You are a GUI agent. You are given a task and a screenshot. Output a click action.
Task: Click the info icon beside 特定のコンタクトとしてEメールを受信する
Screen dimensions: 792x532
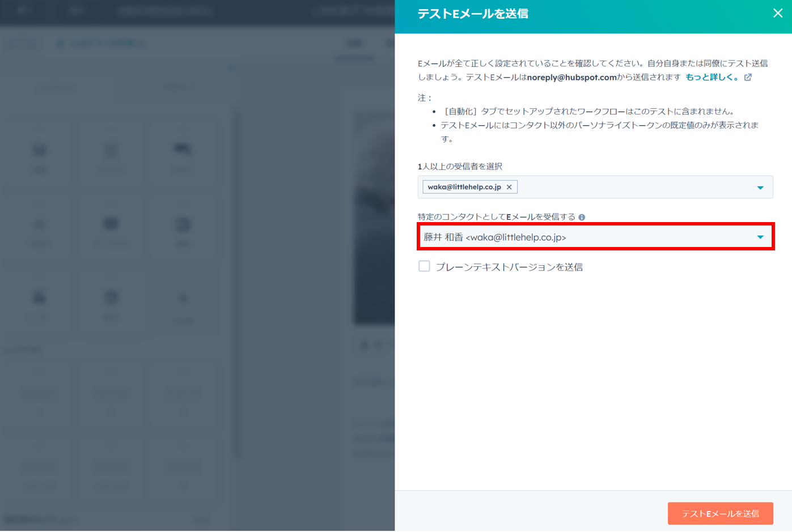point(582,217)
